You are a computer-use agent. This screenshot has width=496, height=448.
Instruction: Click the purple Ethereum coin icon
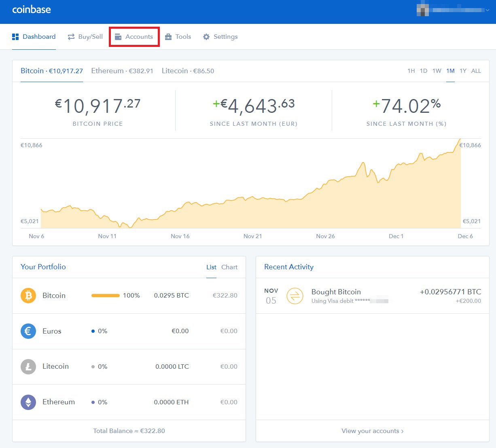coord(28,402)
